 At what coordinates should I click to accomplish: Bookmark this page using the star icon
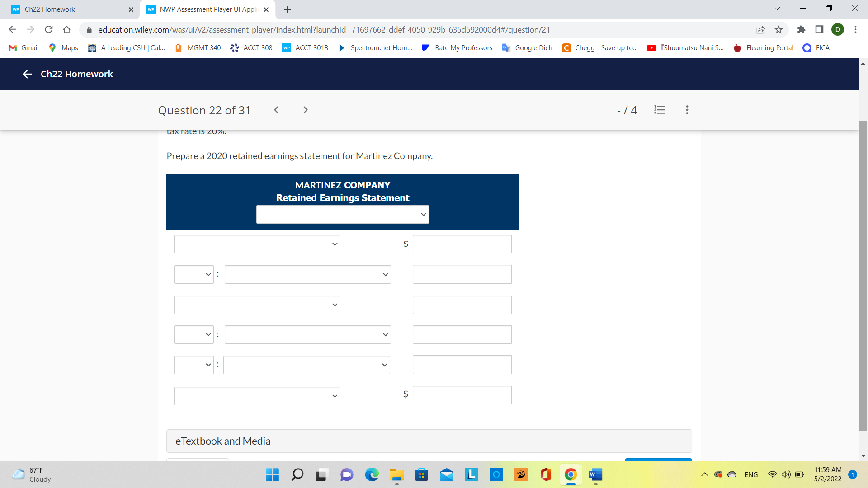pos(778,29)
